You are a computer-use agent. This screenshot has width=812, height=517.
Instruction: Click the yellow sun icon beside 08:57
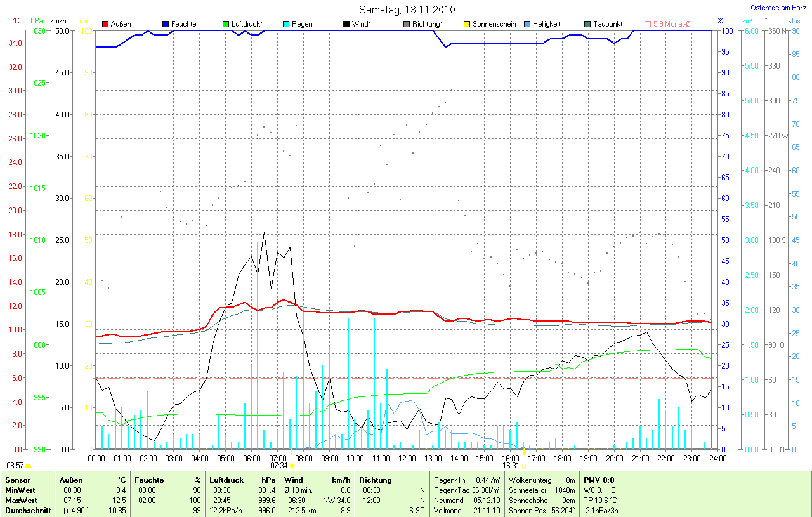click(x=29, y=465)
